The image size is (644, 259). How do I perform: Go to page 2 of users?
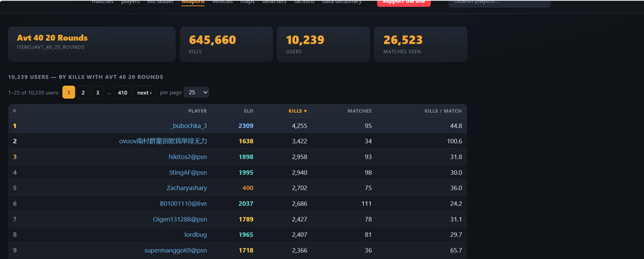[83, 93]
